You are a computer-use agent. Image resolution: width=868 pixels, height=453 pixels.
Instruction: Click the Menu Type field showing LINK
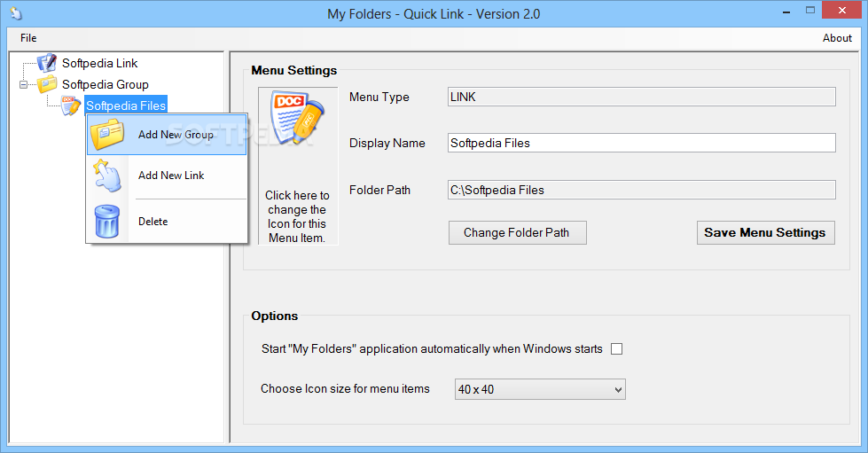coord(642,97)
